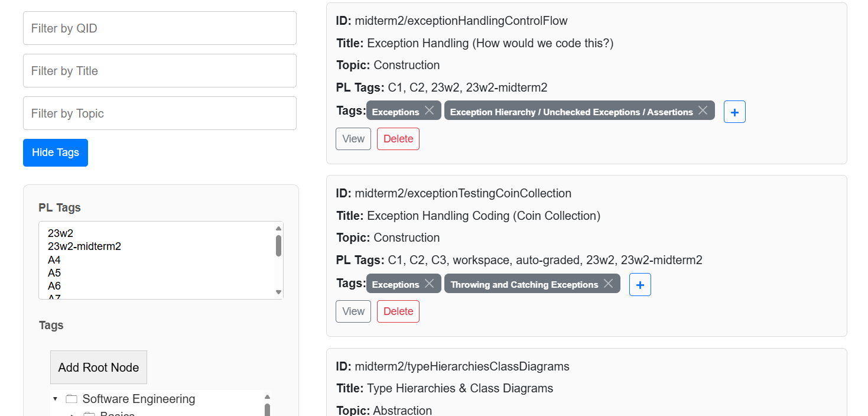Click the Software Engineering folder icon

71,399
